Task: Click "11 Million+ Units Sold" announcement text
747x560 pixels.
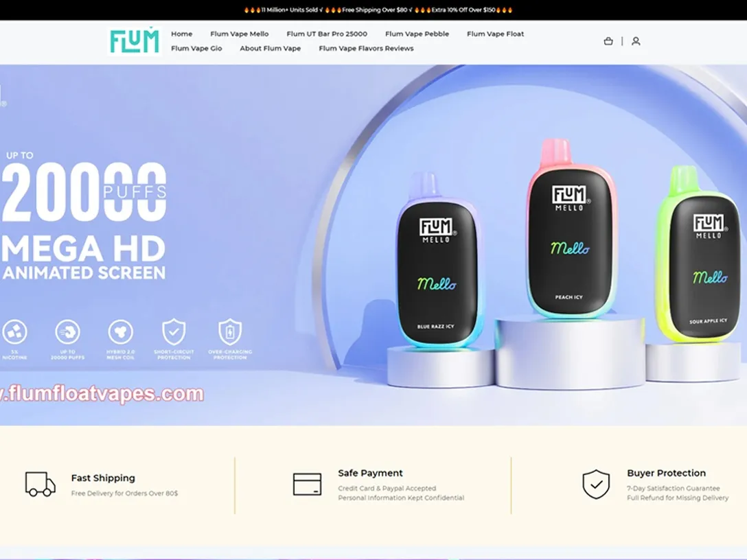Action: [x=290, y=10]
